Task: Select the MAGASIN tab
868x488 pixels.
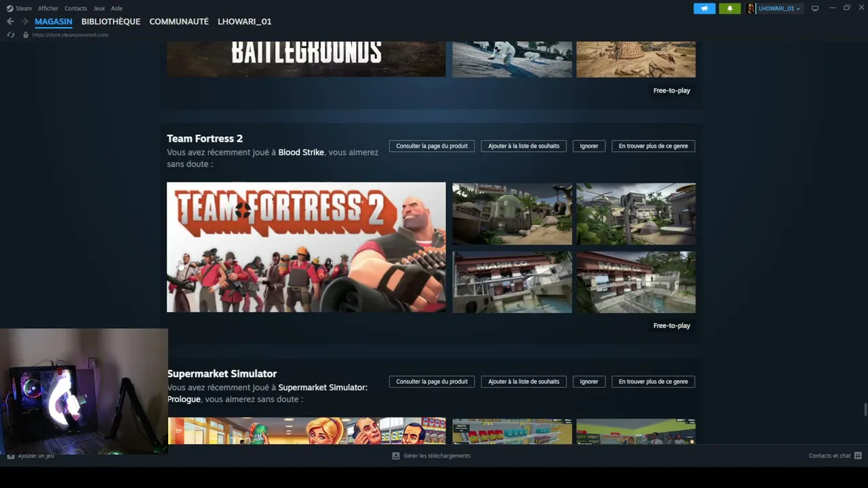Action: point(54,22)
